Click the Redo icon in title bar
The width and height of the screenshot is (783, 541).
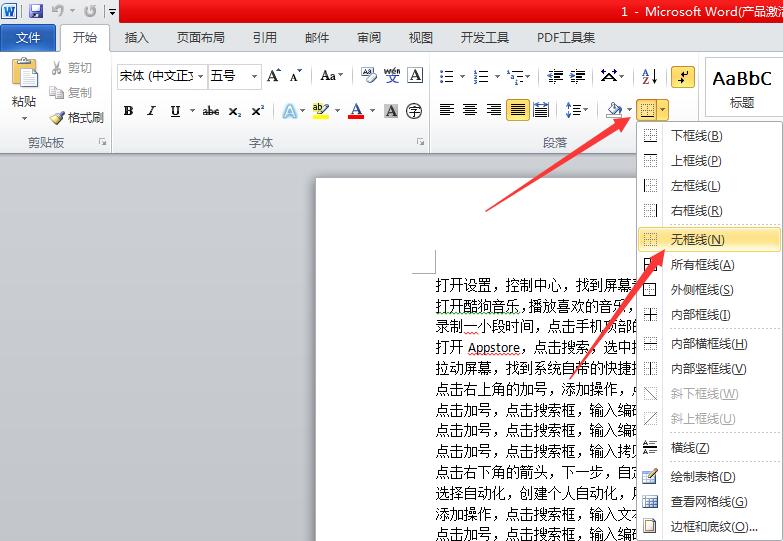pyautogui.click(x=90, y=10)
